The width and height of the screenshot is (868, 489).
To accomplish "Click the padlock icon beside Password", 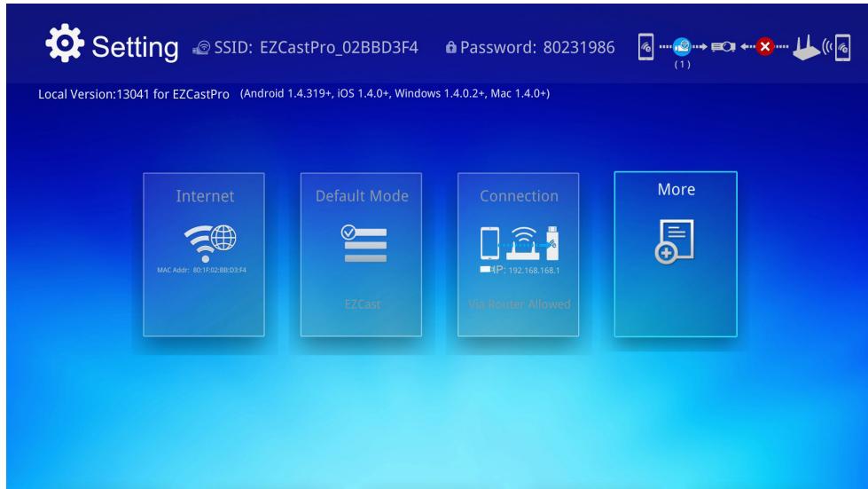I will (x=451, y=47).
